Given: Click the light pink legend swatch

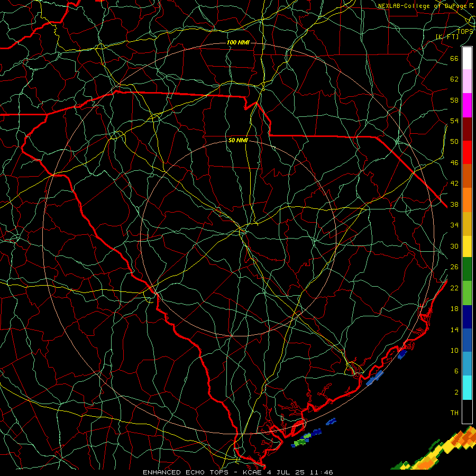Looking at the screenshot, I should point(467,81).
